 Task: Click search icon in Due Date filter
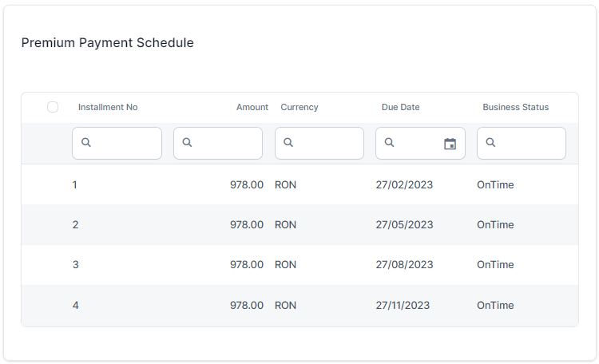pos(389,143)
